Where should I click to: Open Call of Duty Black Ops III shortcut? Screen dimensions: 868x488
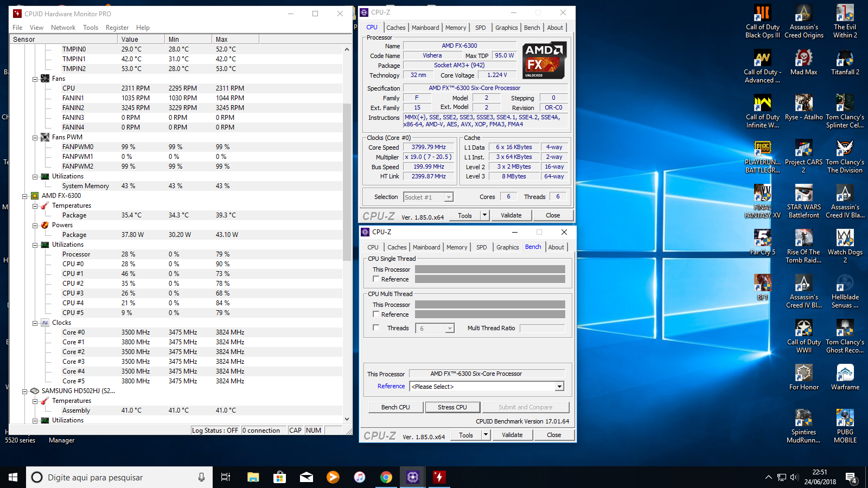(762, 22)
